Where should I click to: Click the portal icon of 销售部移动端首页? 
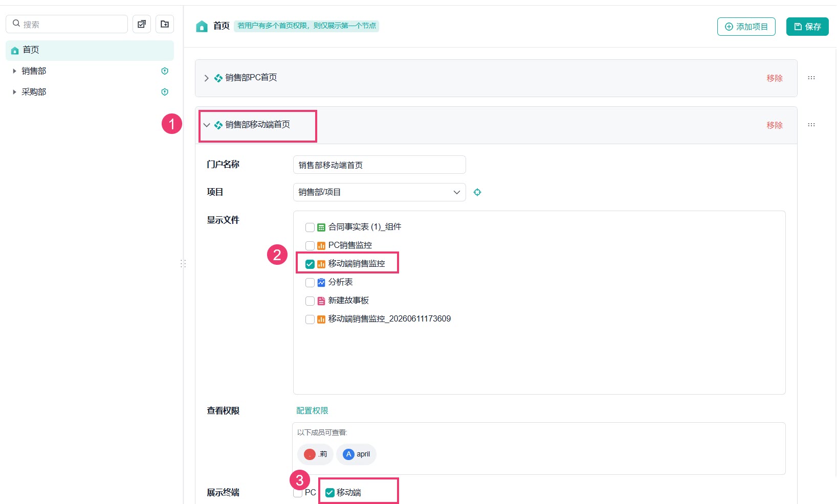click(x=218, y=125)
